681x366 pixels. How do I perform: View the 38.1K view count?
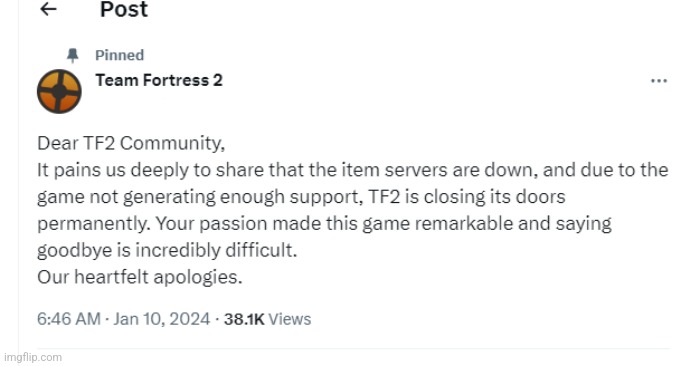point(244,319)
